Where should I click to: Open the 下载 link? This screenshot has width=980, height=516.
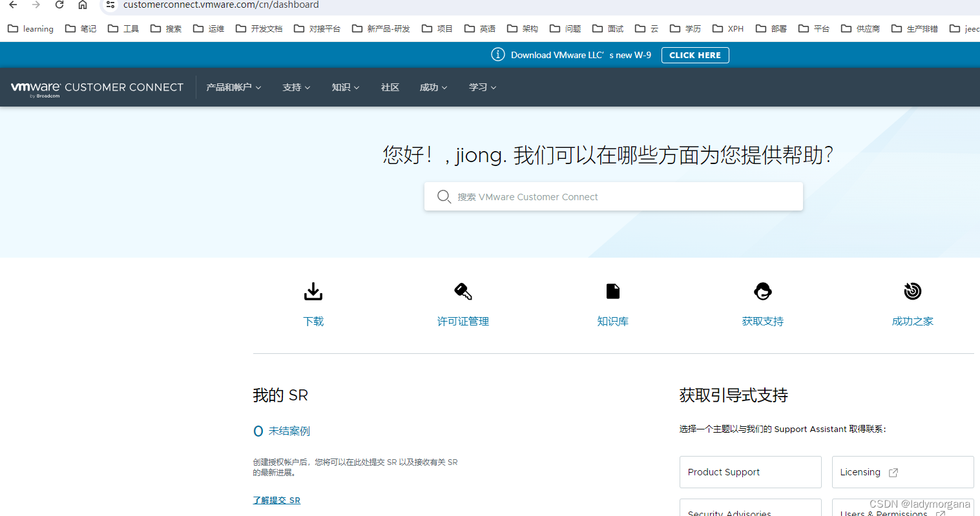coord(313,321)
